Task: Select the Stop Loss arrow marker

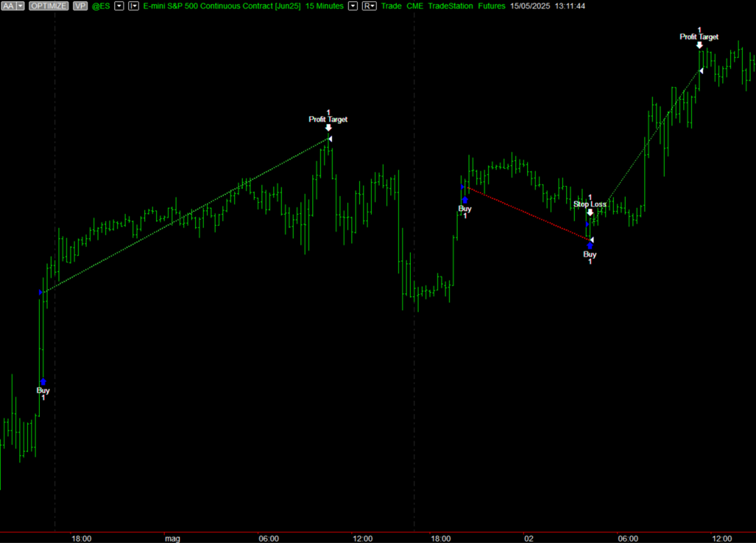Action: point(590,212)
